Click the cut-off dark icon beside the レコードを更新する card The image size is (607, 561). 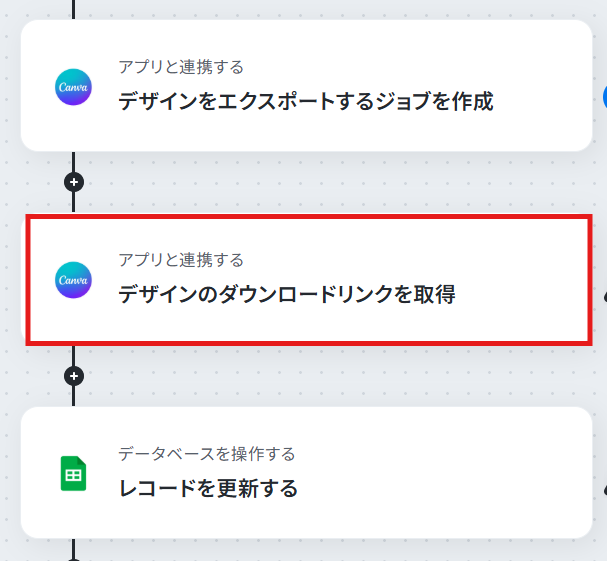coord(605,490)
